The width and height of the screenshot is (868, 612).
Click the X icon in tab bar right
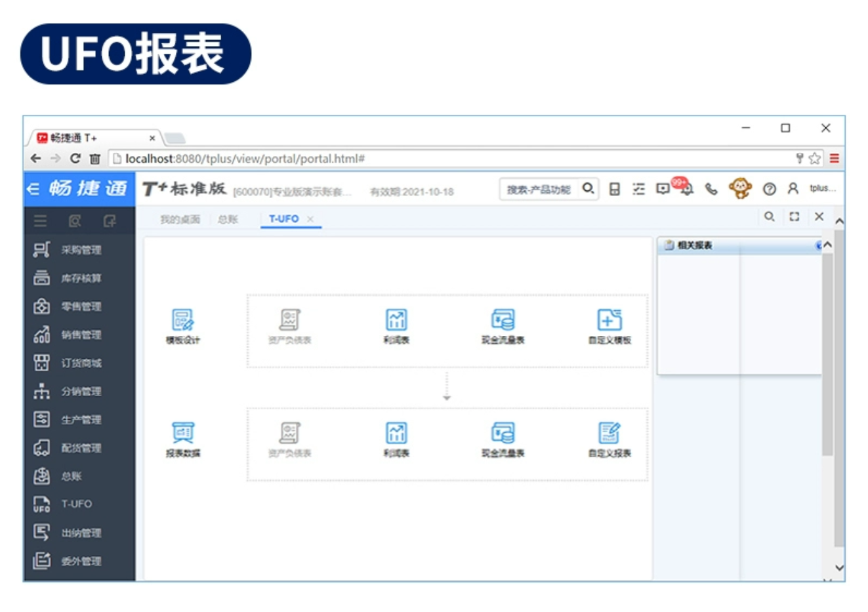click(x=819, y=216)
